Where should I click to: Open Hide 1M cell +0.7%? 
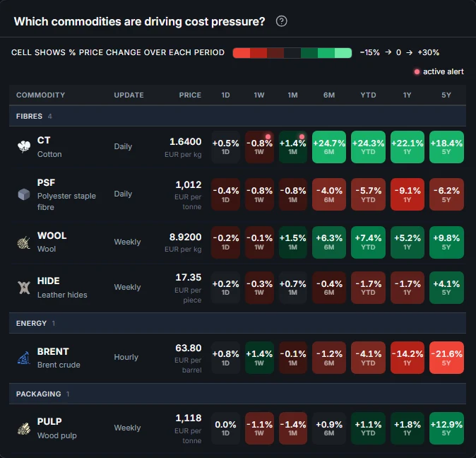point(293,288)
